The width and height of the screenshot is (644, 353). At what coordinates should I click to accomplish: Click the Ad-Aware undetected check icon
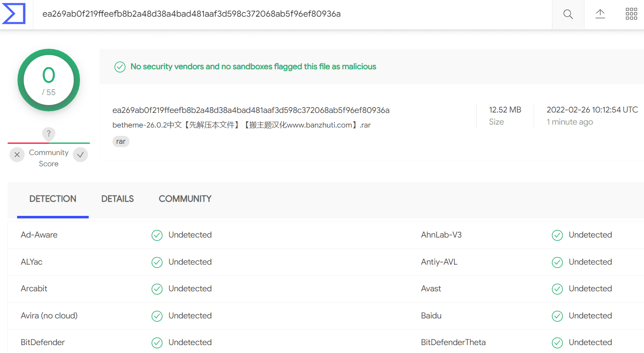point(157,235)
